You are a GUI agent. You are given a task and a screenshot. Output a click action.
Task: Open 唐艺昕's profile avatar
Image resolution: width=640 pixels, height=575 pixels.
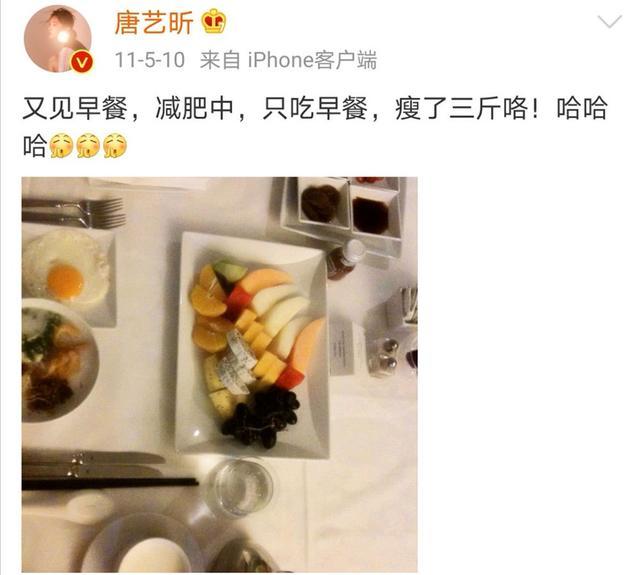[58, 39]
